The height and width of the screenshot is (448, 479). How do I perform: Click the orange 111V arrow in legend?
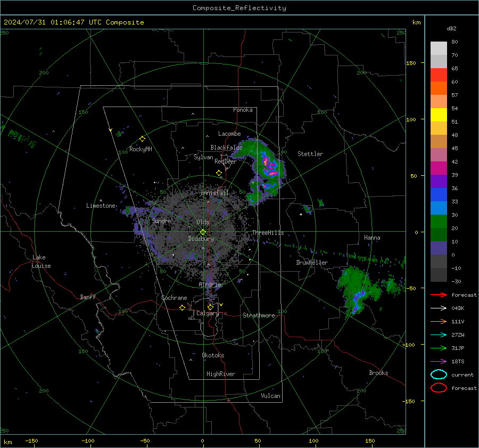pyautogui.click(x=439, y=321)
